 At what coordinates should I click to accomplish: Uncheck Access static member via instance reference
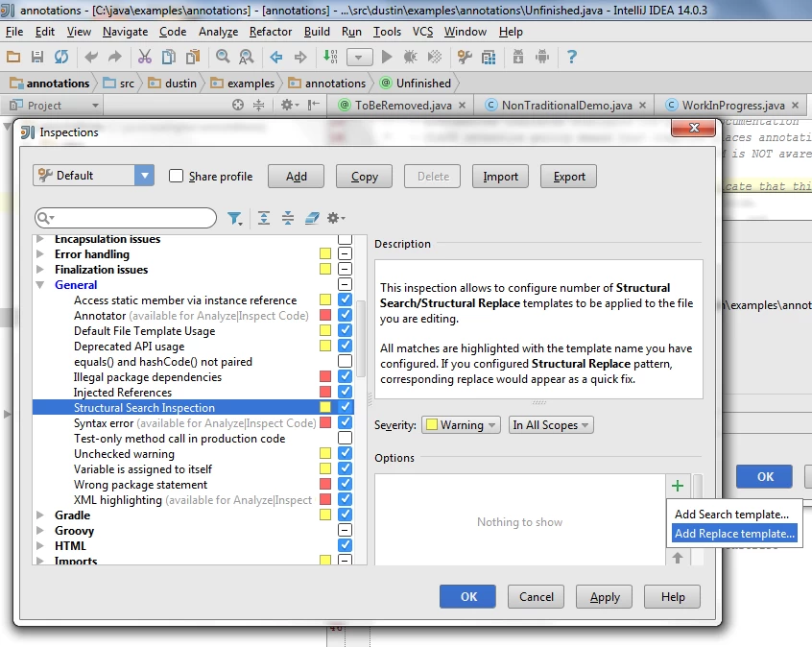tap(345, 300)
